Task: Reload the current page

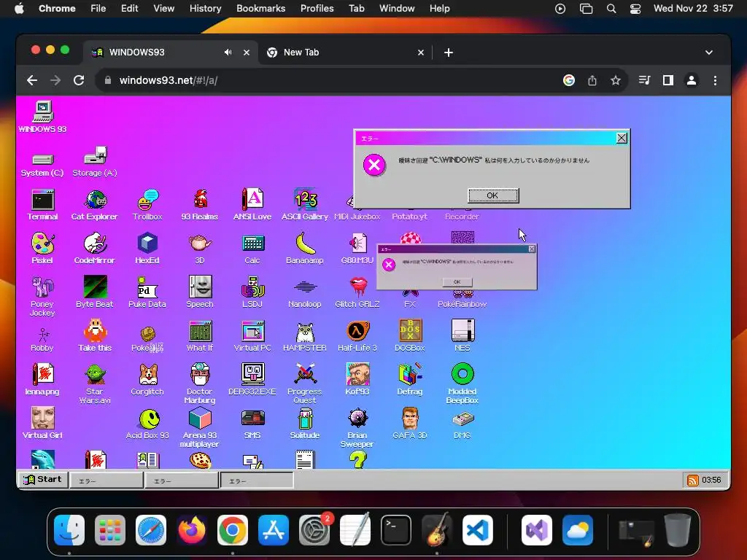Action: [79, 80]
